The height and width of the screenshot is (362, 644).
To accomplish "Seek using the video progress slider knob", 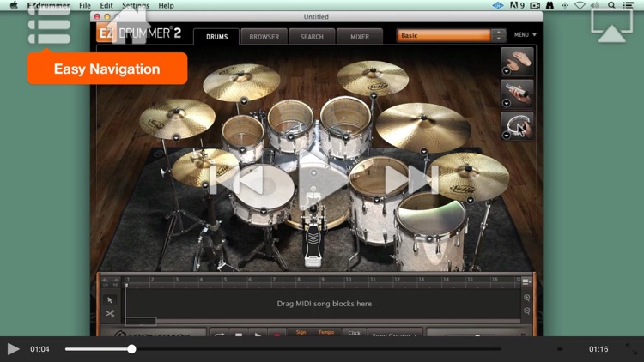I will coord(131,349).
